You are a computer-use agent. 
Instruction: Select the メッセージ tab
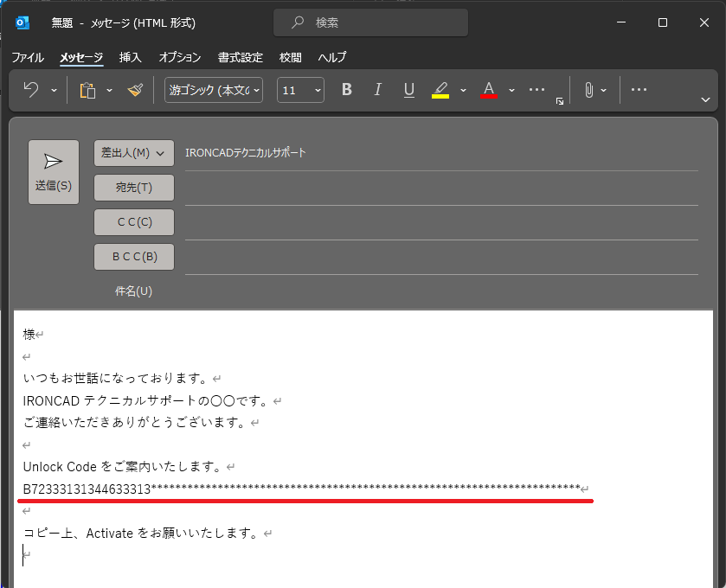(x=81, y=57)
